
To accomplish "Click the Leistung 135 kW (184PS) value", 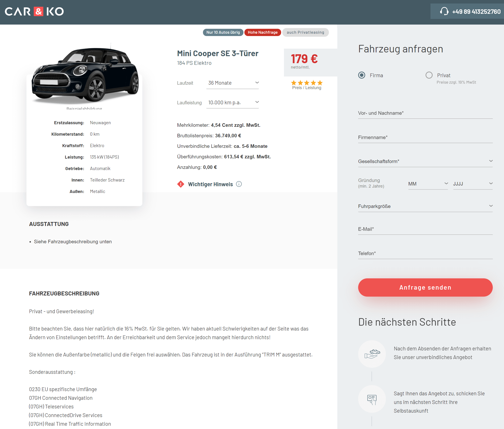I will [x=104, y=157].
